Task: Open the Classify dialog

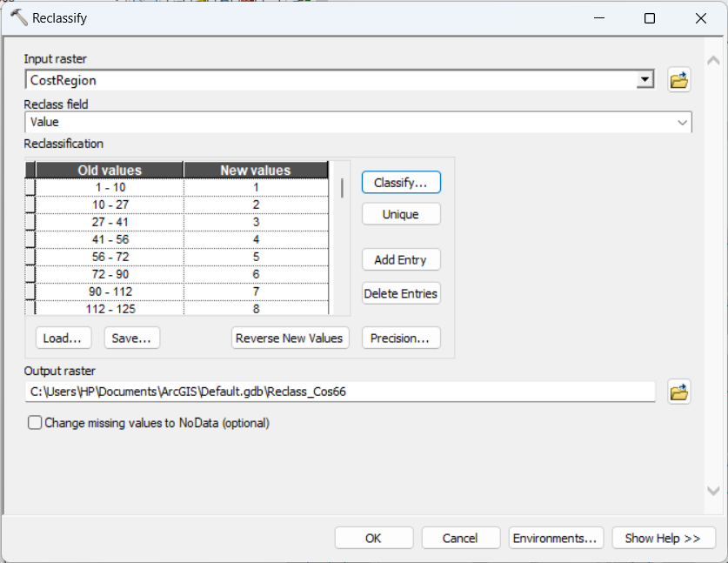Action: [400, 182]
